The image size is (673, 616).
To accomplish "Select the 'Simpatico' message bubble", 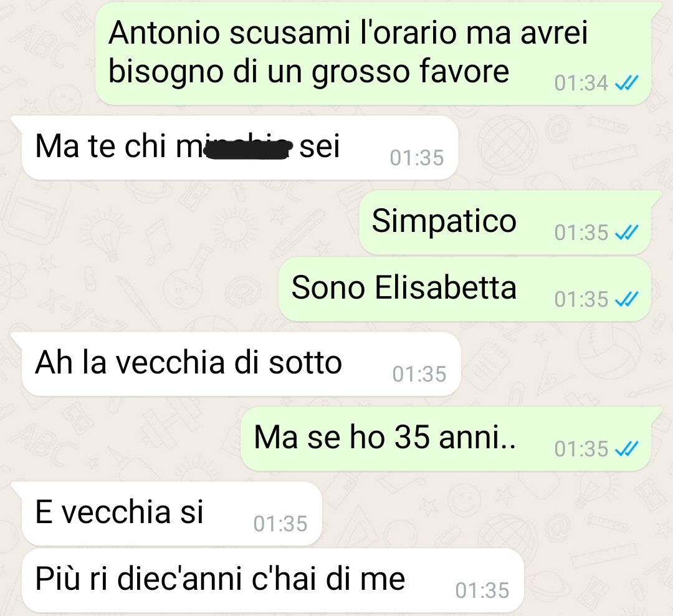I will (x=505, y=223).
